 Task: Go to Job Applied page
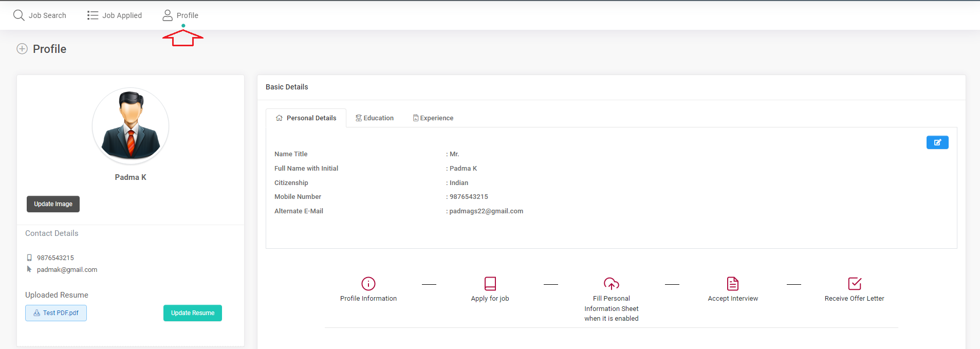(x=122, y=15)
